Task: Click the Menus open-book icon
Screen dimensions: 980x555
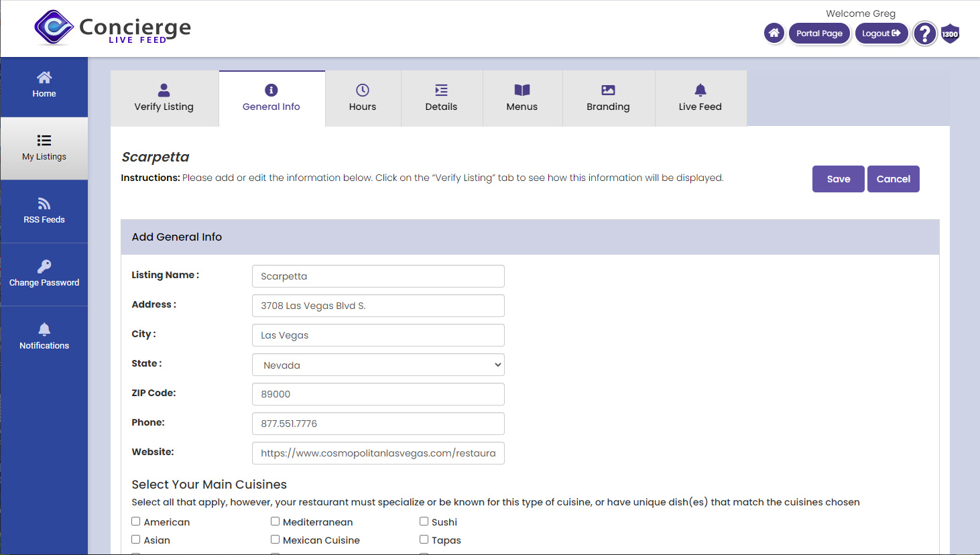Action: 522,90
